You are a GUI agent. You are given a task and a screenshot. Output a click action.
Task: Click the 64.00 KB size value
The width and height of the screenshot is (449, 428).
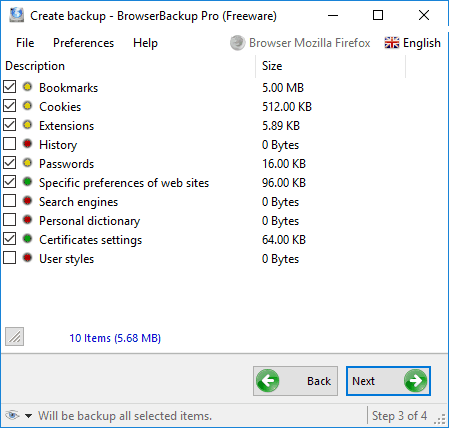(x=284, y=240)
